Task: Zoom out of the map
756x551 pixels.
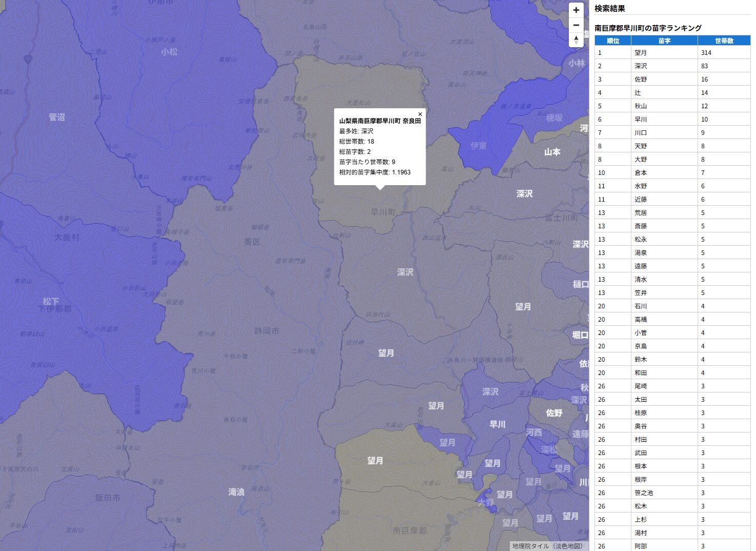Action: pyautogui.click(x=576, y=25)
